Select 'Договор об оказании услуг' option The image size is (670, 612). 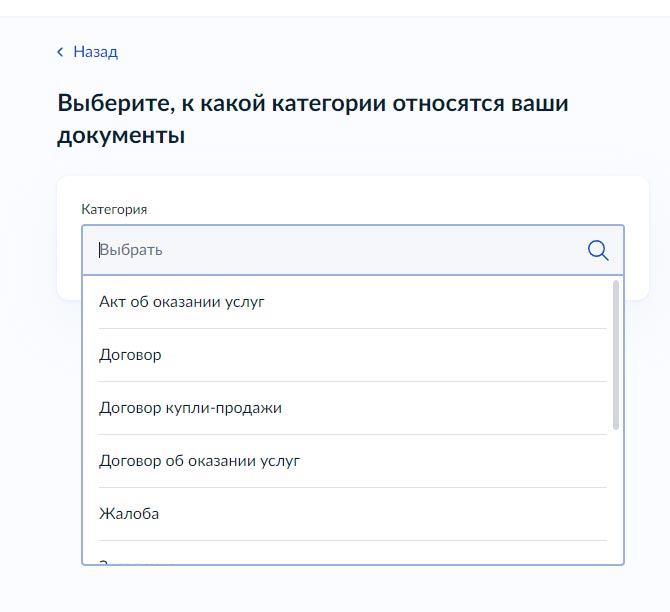[353, 461]
